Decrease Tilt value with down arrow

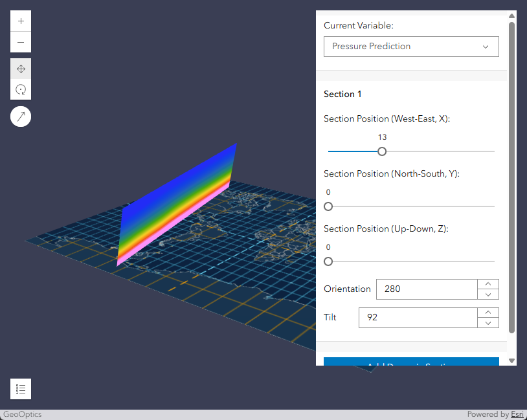(x=488, y=323)
